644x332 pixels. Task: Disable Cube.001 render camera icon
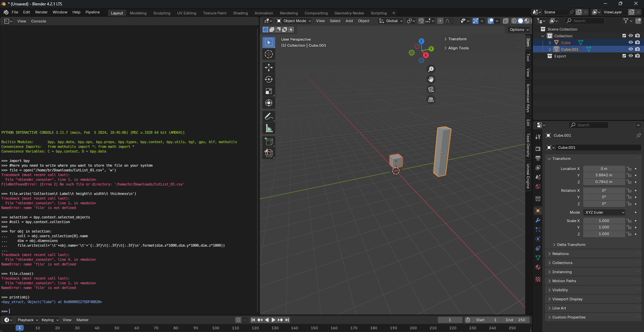pos(637,49)
